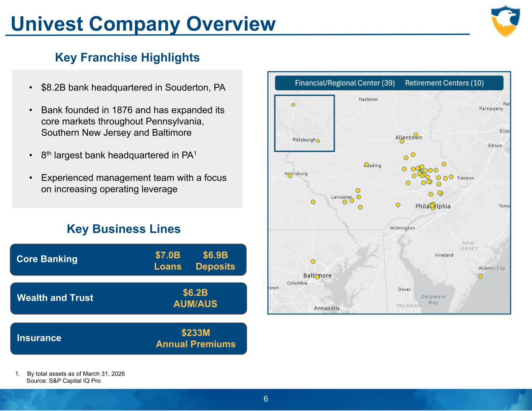The width and height of the screenshot is (532, 411).
Task: Select the Harrisburg yellow map marker
Action: pos(290,176)
